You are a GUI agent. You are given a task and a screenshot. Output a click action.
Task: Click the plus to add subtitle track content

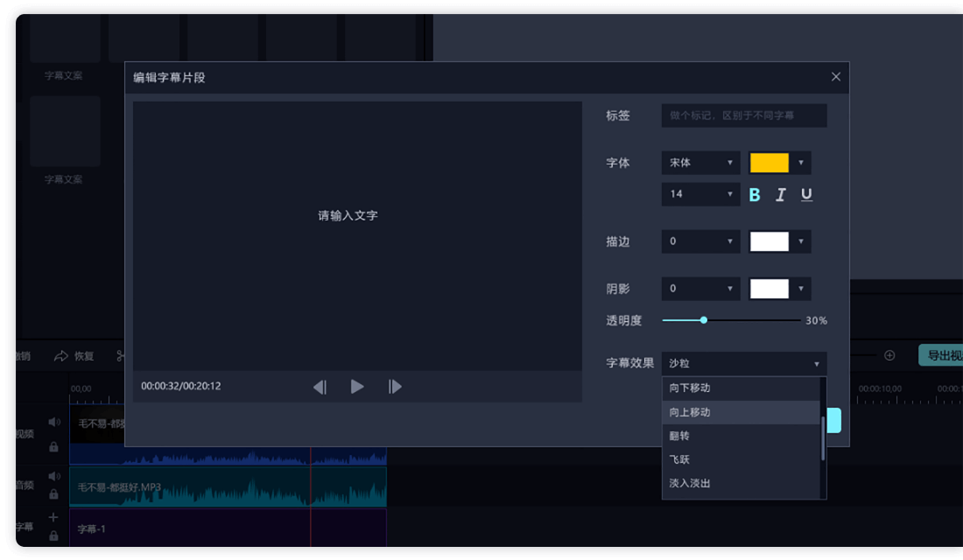[53, 517]
